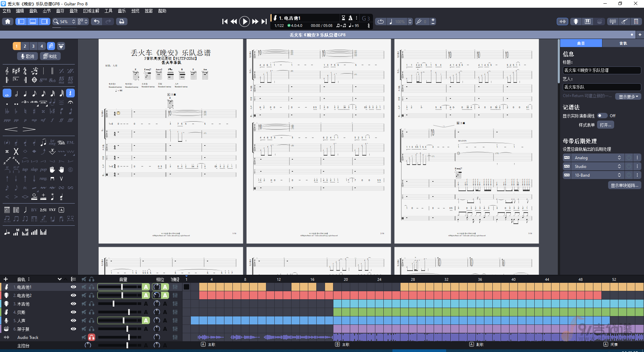This screenshot has height=352, width=644.
Task: Switch to the 音轨 inspector tab
Action: 623,43
